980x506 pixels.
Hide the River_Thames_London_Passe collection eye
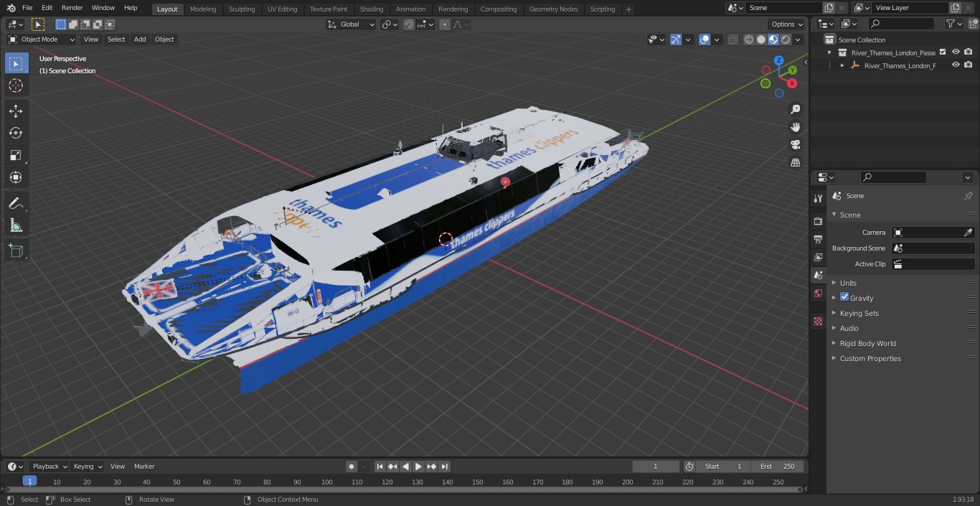pyautogui.click(x=956, y=52)
